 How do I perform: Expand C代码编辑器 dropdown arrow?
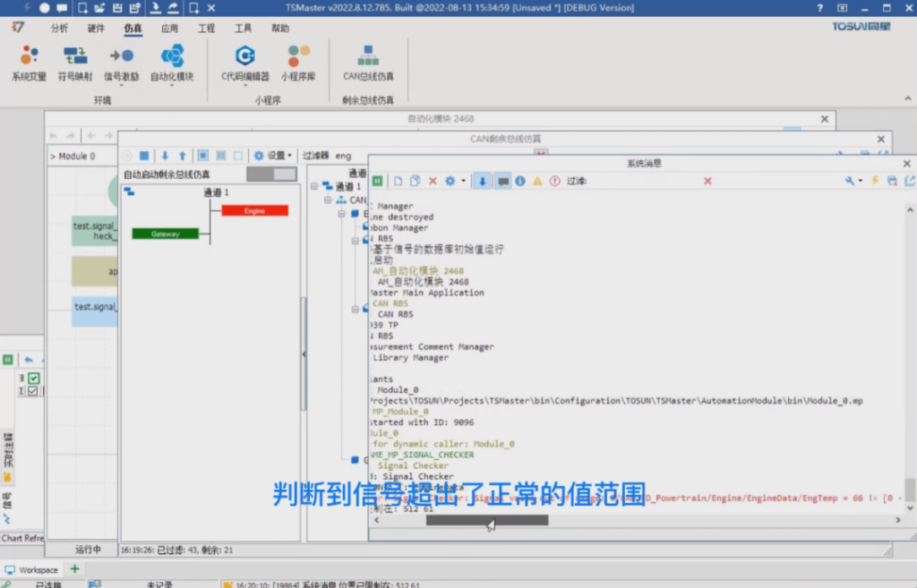[245, 86]
